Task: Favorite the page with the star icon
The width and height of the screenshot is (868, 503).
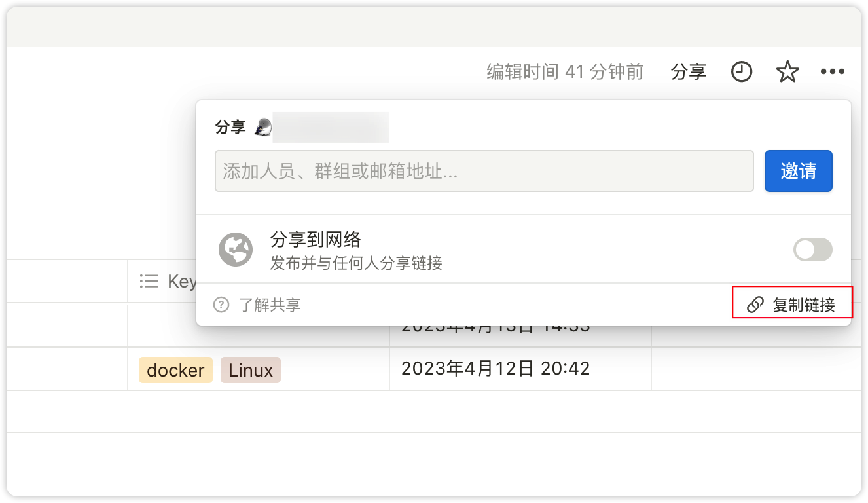Action: click(x=787, y=71)
